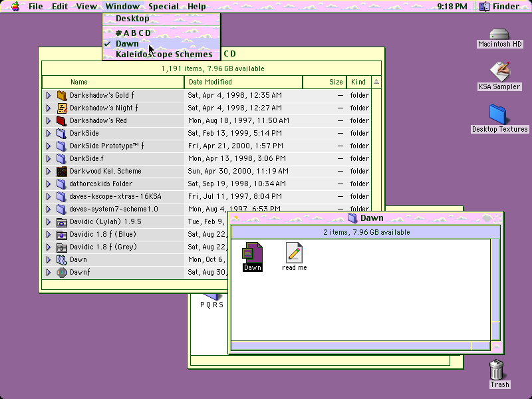Screen dimensions: 532x399
Task: Select the Desktop Textures folder icon
Action: pyautogui.click(x=497, y=114)
